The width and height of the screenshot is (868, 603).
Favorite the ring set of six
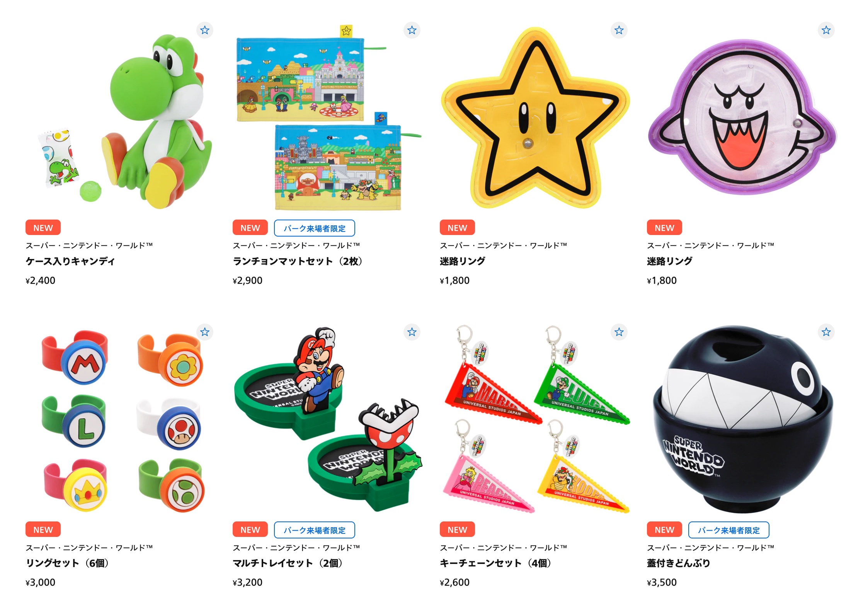tap(205, 332)
